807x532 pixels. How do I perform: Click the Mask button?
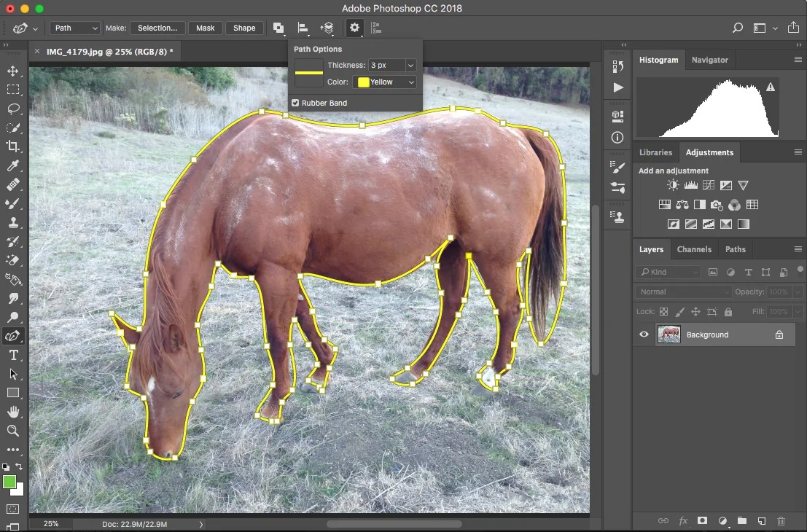click(206, 28)
